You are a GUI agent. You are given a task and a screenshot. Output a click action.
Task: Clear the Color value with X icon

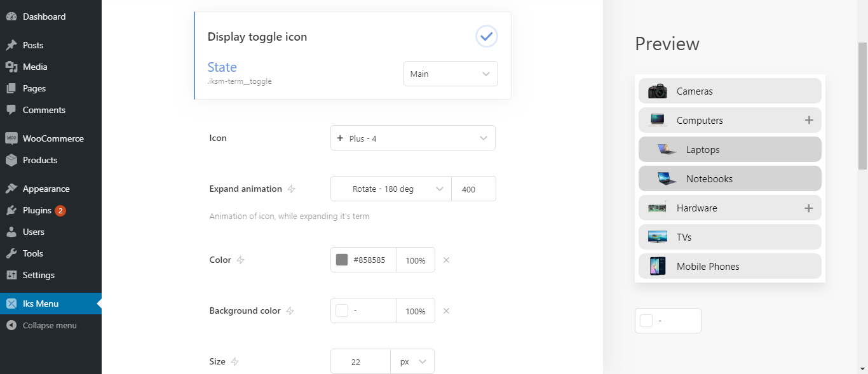coord(446,260)
